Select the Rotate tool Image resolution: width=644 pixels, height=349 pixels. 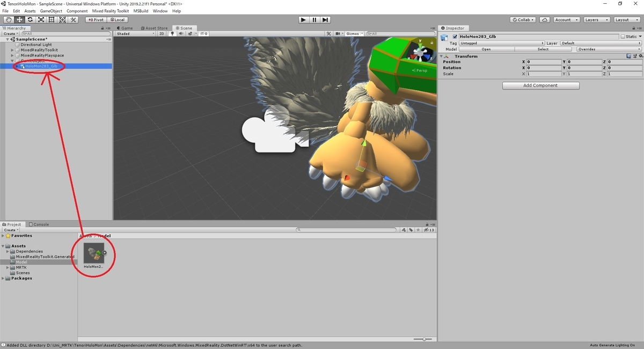point(30,20)
